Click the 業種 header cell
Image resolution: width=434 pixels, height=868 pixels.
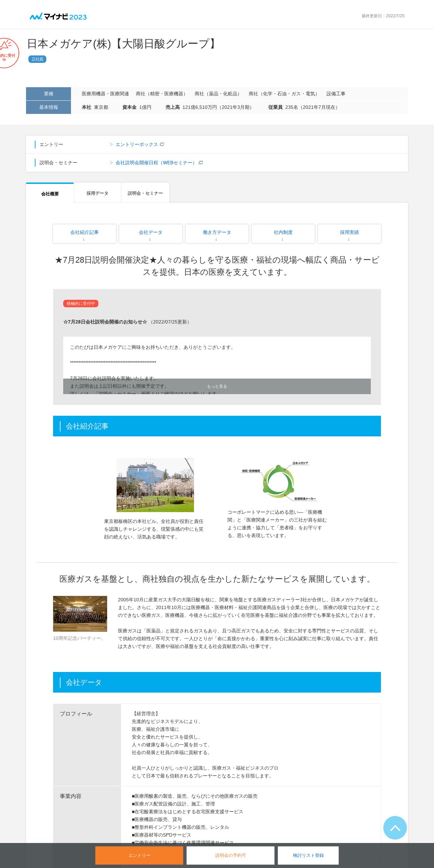click(48, 94)
